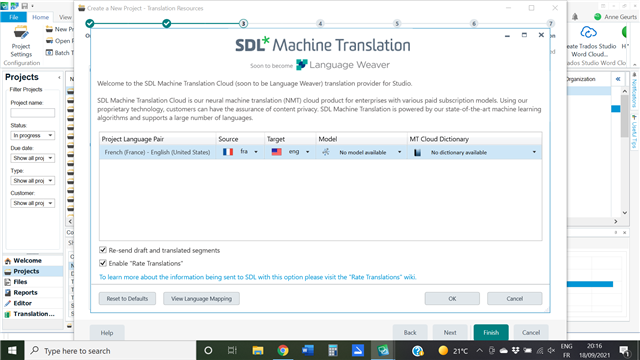Open Cortana circle on the taskbar
Viewport: 640px width, 360px height.
click(208, 351)
